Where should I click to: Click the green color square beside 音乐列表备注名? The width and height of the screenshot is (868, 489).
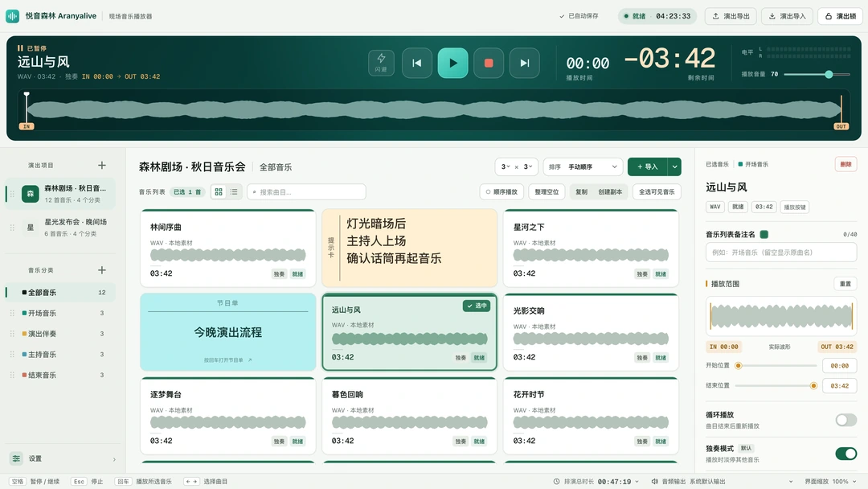point(764,234)
